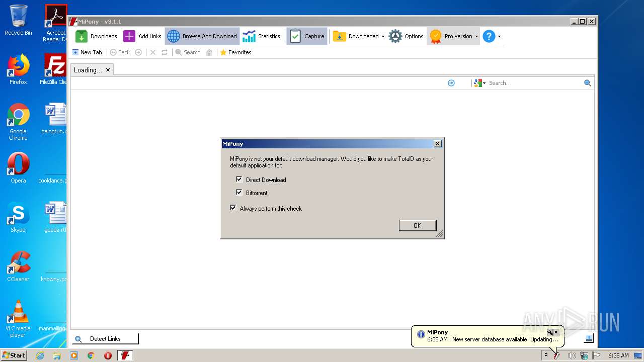The height and width of the screenshot is (362, 644).
Task: Uncheck the Direct Download checkbox
Action: pos(239,179)
